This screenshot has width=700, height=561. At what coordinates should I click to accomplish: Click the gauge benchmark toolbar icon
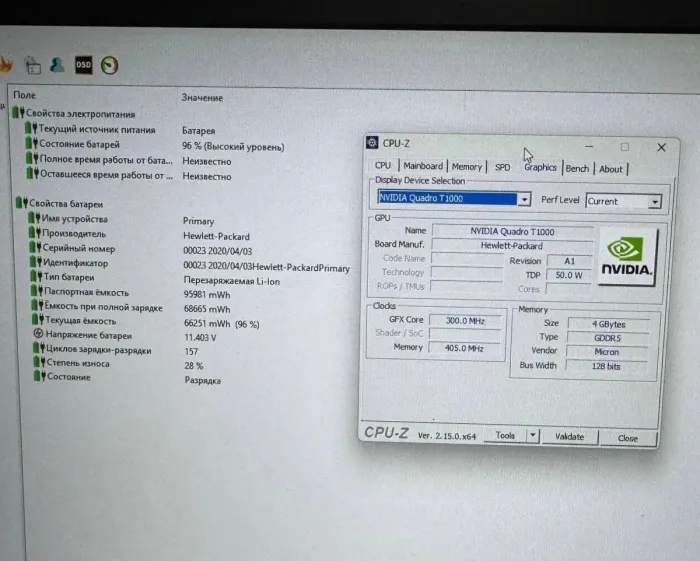pos(110,65)
